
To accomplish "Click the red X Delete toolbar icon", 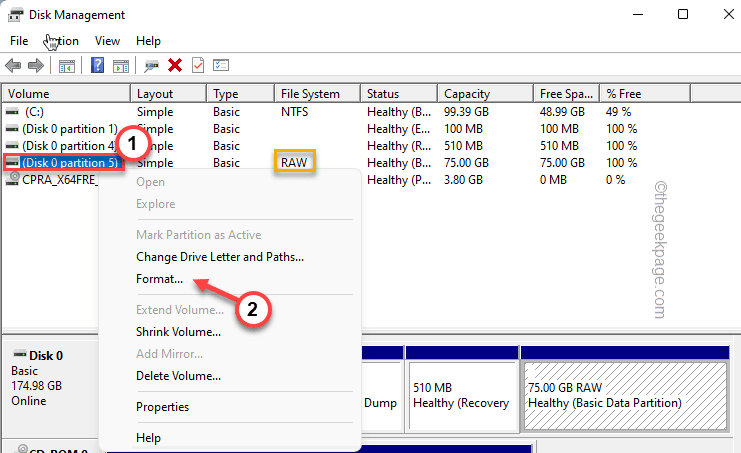I will point(175,66).
